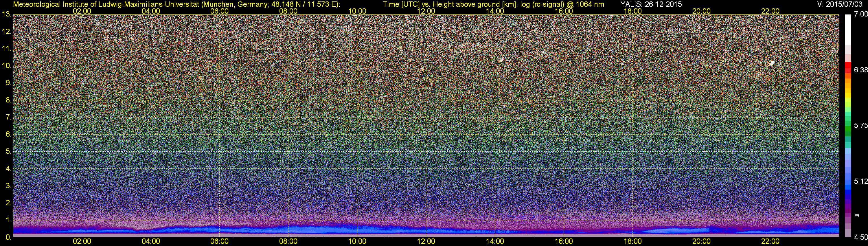The height and width of the screenshot is (246, 868).
Task: Click the 'log (rc-signal) @ 1064 nm' plot description
Action: coord(562,4)
